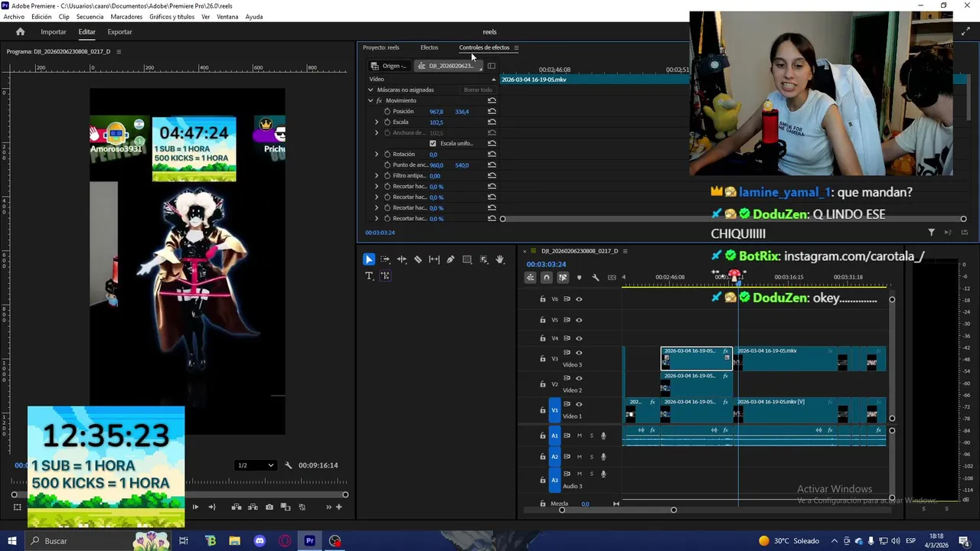Toggle the Movimiento fx effect switch

379,100
